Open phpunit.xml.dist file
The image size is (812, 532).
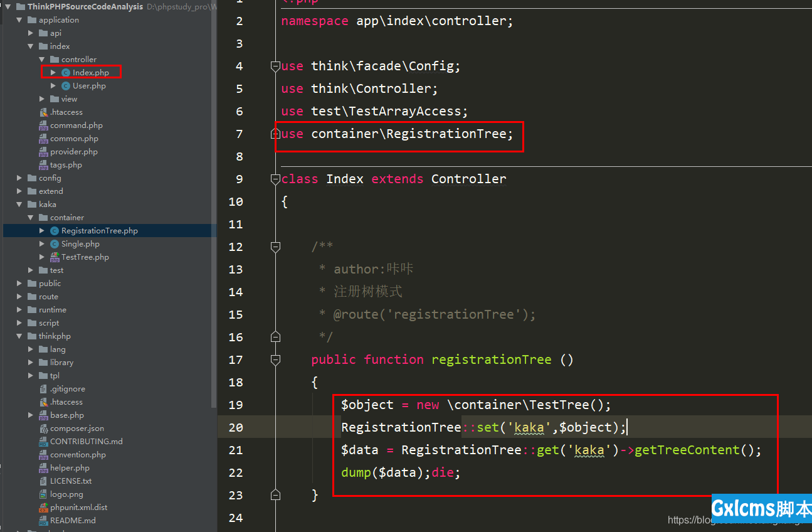[x=79, y=508]
